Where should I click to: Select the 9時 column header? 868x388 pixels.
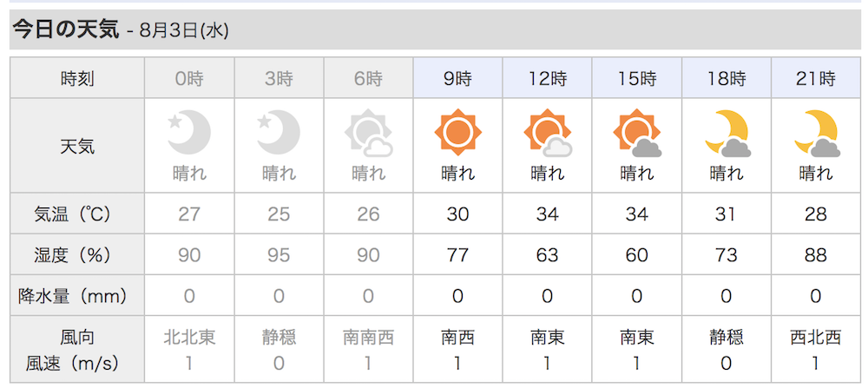pyautogui.click(x=457, y=79)
